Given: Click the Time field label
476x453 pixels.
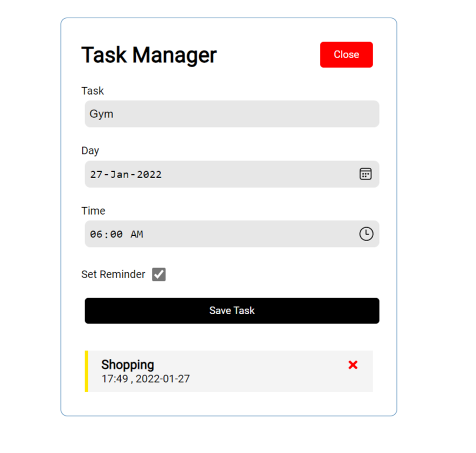Looking at the screenshot, I should [x=93, y=210].
